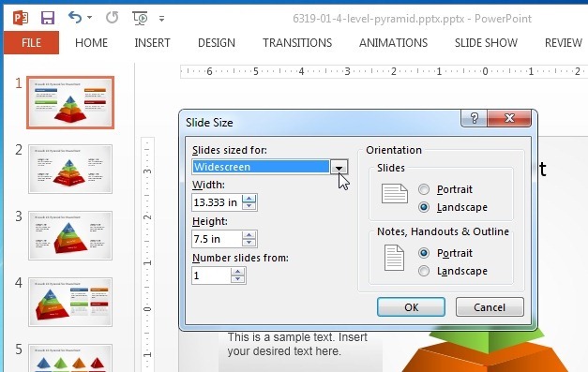Click the portrait page icon under Notes
The image size is (588, 372).
394,258
